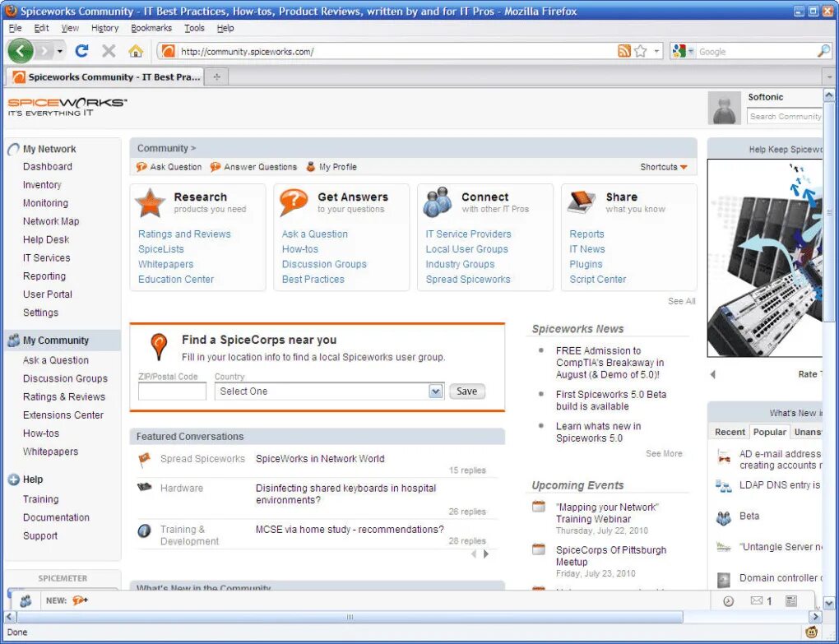839x644 pixels.
Task: Click the SpiceCorps map pin icon
Action: click(x=159, y=346)
